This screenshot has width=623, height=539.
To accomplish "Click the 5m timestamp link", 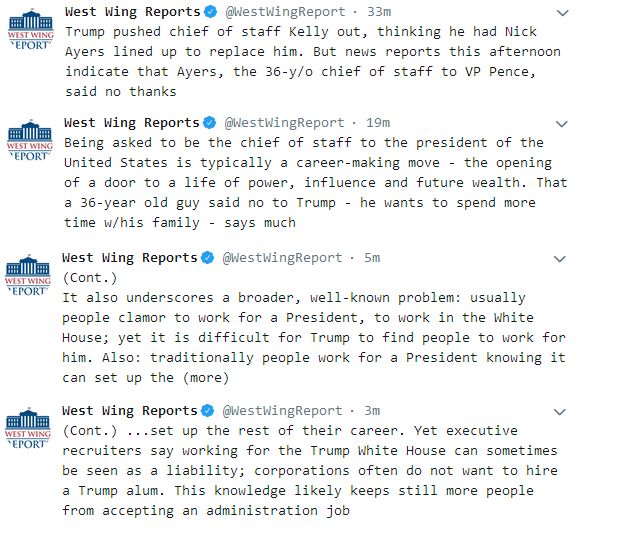I will [x=371, y=258].
